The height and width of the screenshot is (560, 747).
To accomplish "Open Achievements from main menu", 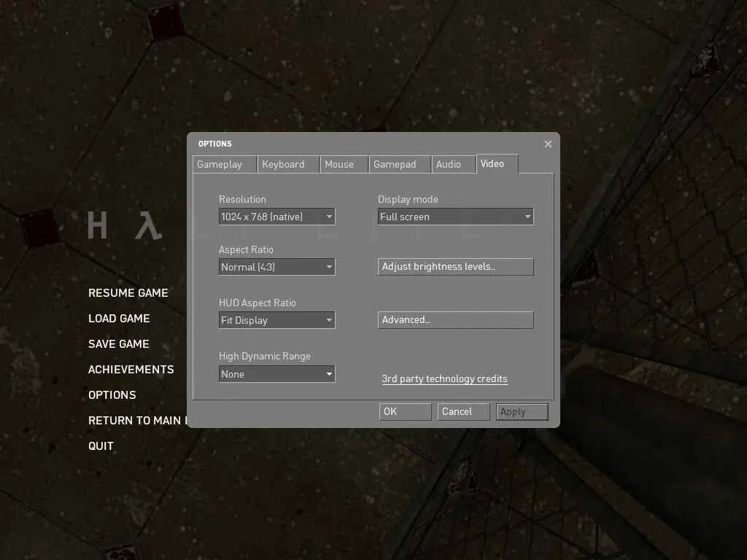I will (131, 370).
